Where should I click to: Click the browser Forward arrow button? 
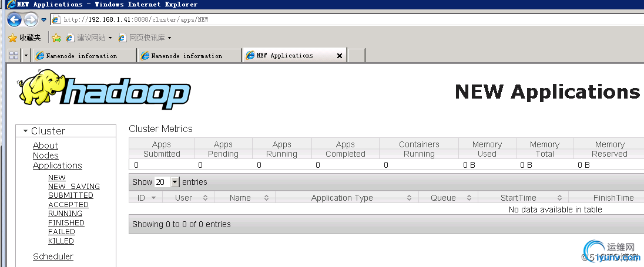(x=31, y=19)
